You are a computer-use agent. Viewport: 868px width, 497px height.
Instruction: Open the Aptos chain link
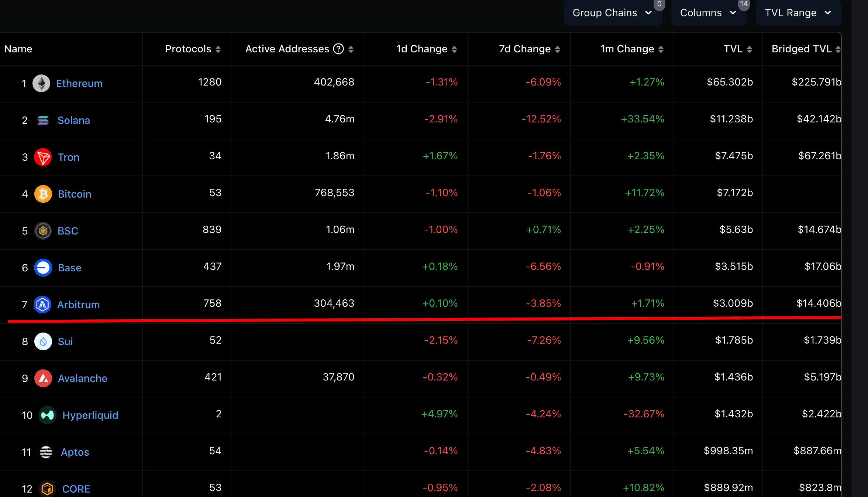[75, 452]
